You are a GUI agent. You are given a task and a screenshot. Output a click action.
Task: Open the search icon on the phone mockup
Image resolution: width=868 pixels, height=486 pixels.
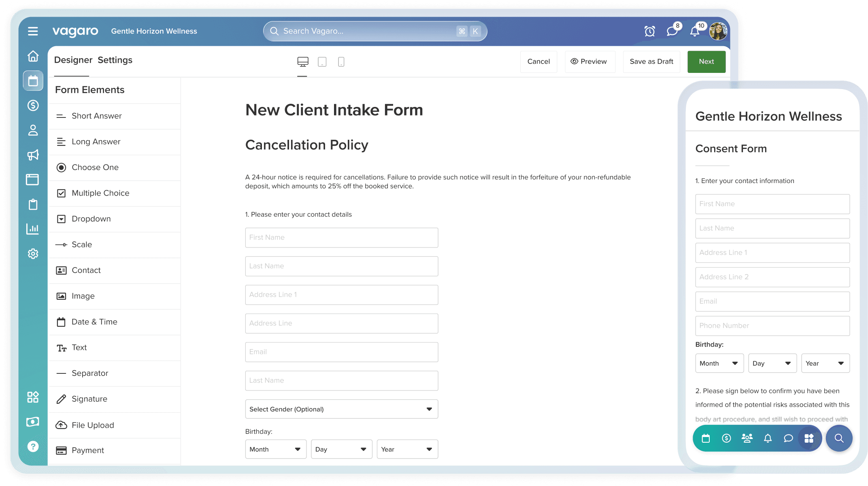tap(839, 438)
